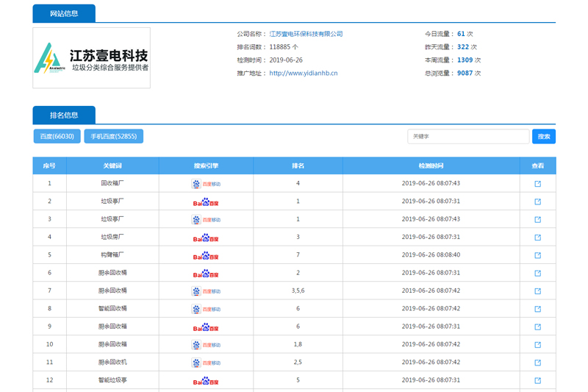Open the view icon for row 6

(537, 273)
